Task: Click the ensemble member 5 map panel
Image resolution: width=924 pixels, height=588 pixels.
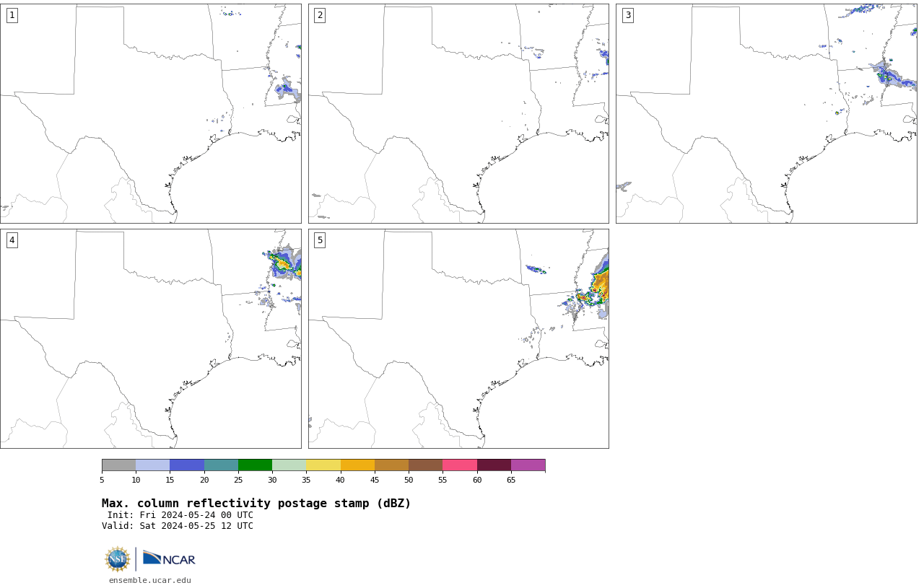Action: coord(458,338)
